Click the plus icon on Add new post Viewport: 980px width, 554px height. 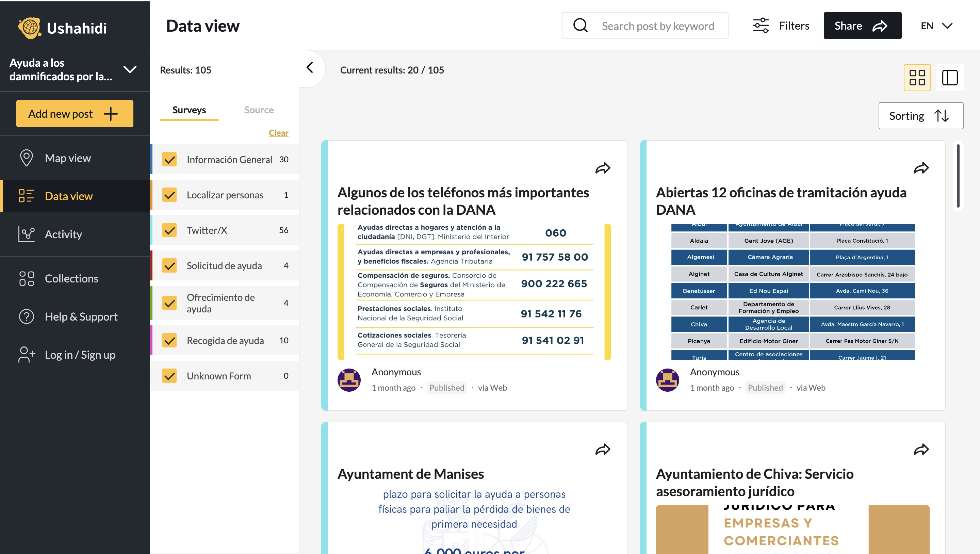tap(111, 114)
